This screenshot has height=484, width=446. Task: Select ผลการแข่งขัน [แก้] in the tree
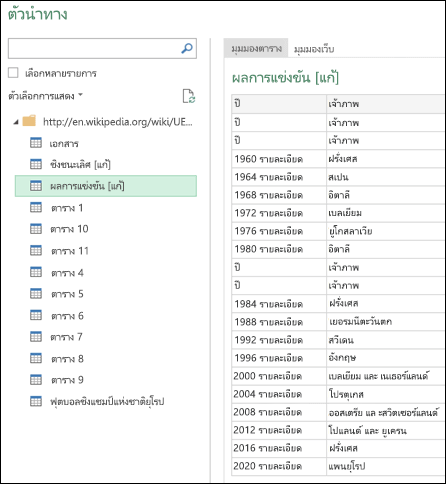point(106,186)
